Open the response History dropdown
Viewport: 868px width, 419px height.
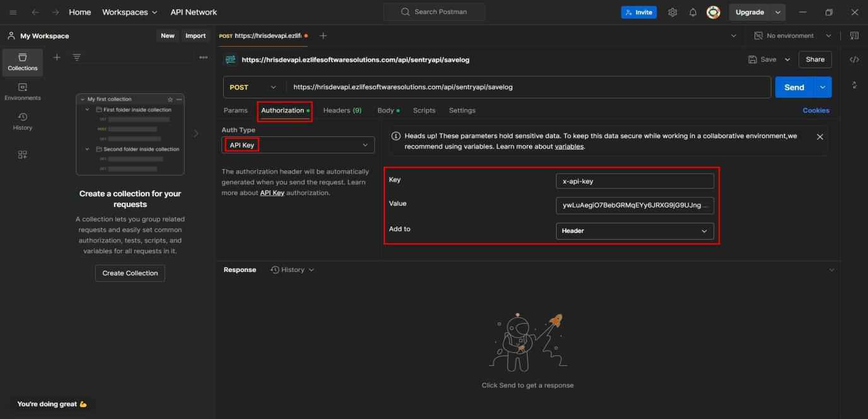click(292, 269)
